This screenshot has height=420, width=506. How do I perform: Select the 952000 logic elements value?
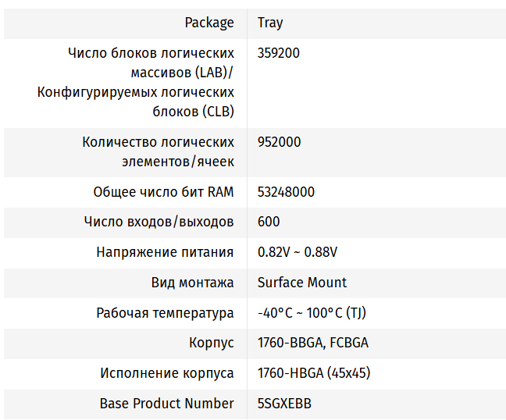(x=279, y=142)
